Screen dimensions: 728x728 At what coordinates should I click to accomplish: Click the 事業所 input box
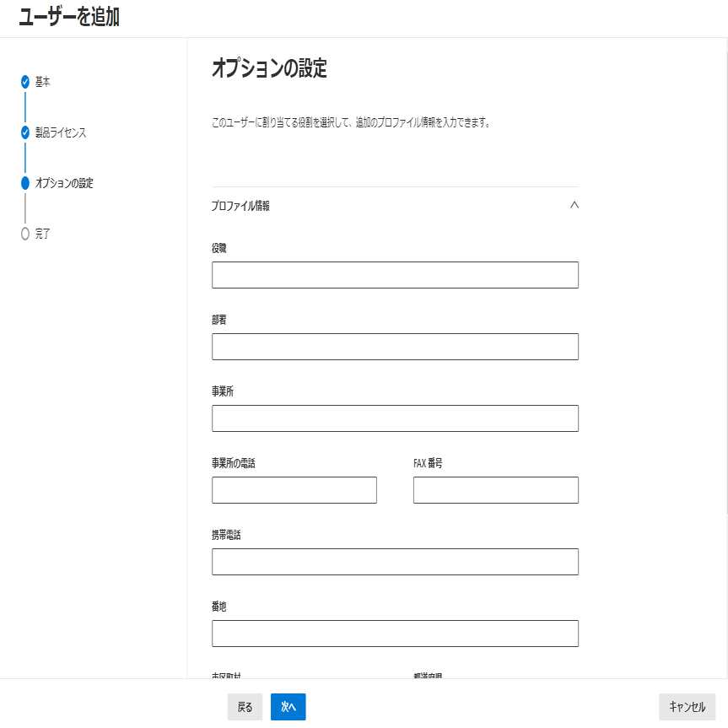click(x=395, y=418)
